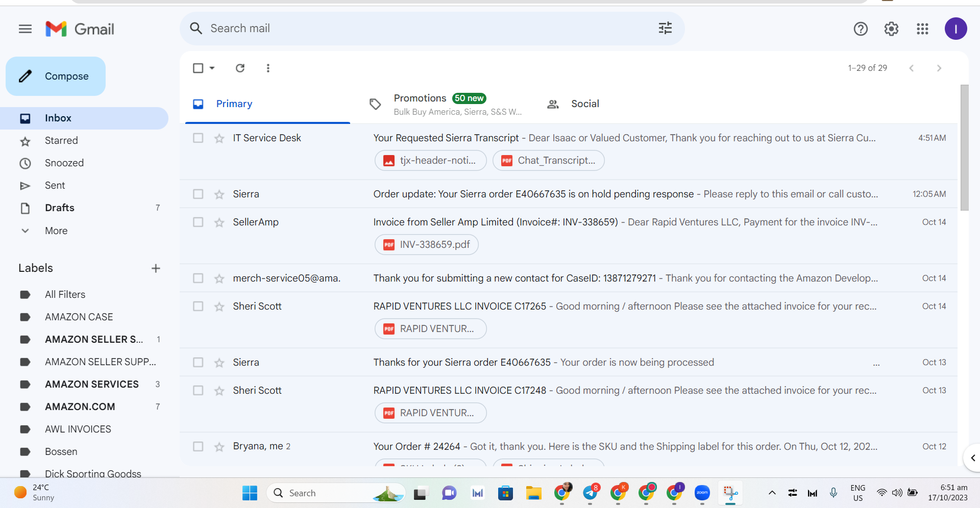Open the Snipping Tool taskbar icon

pos(730,493)
